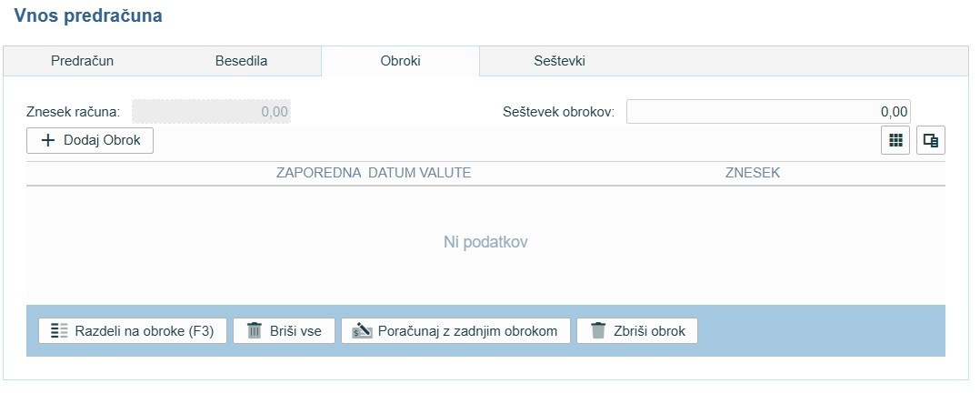This screenshot has width=980, height=414.
Task: Click the window-with-list icon beside the grid icon
Action: pyautogui.click(x=930, y=140)
